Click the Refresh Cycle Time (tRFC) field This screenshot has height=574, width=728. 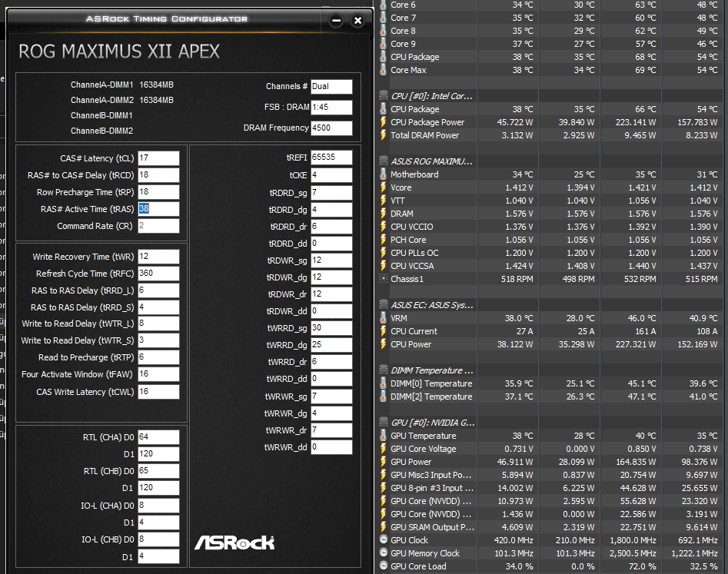tap(158, 274)
